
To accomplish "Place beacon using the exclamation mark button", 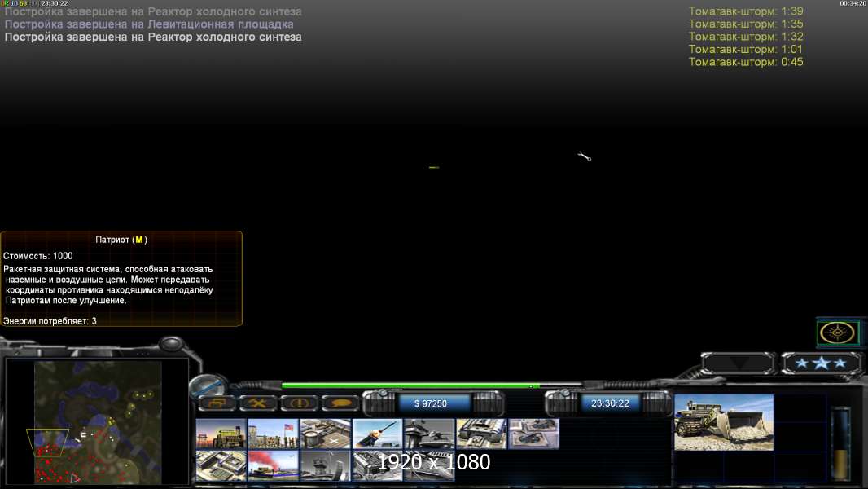I will pyautogui.click(x=299, y=403).
